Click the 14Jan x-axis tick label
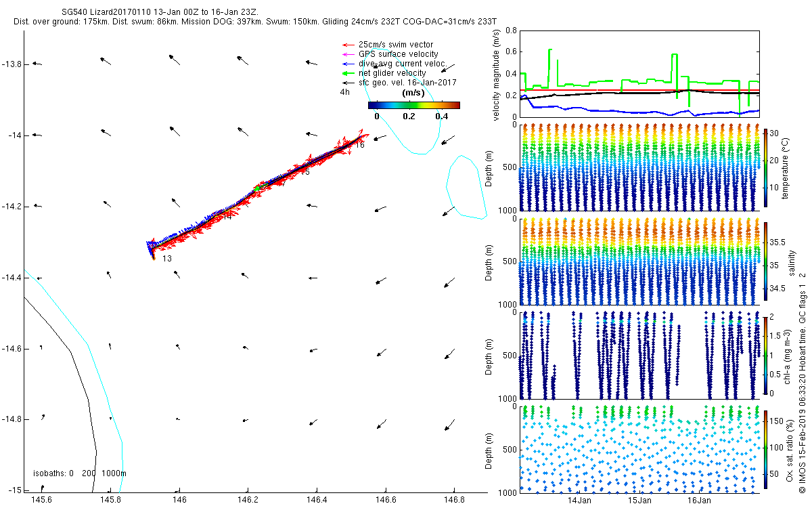Viewport: 812px width, 508px height. pyautogui.click(x=580, y=501)
